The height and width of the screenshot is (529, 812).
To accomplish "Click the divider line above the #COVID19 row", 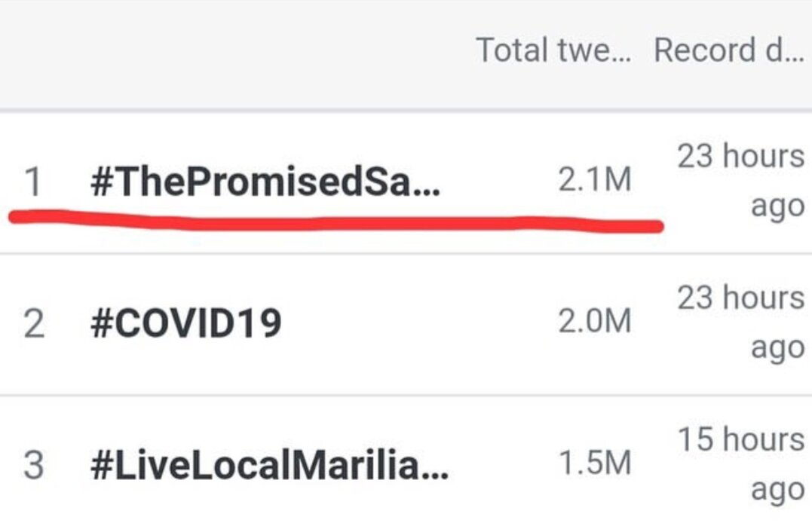I will pyautogui.click(x=406, y=254).
